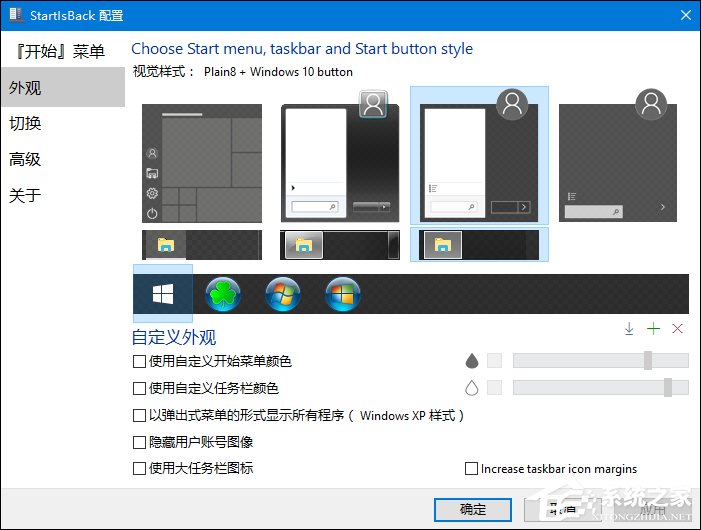The image size is (701, 530).
Task: Pick the Windows 7 orb start button
Action: (283, 294)
